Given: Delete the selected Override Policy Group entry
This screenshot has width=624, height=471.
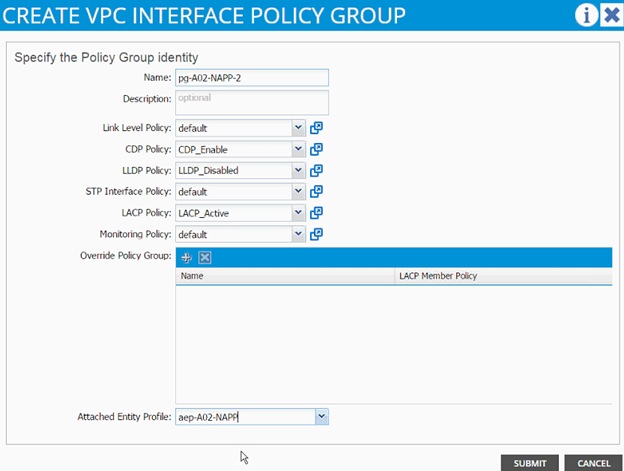Looking at the screenshot, I should click(205, 258).
